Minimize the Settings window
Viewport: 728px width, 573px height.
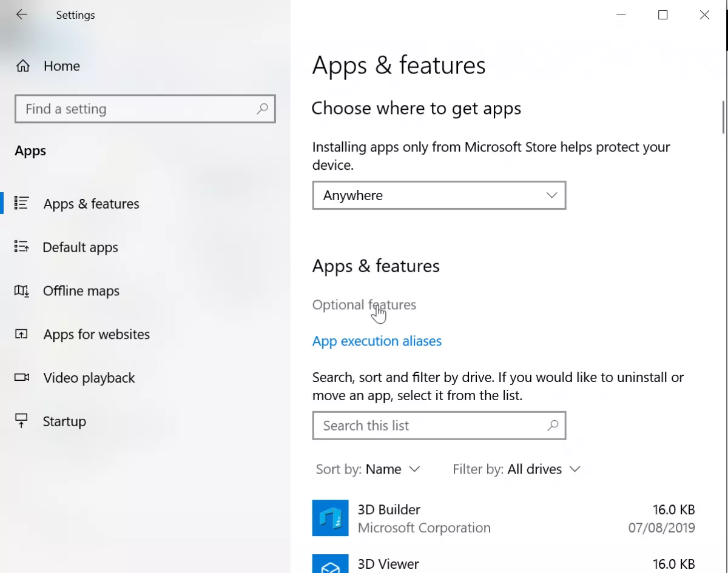point(621,15)
